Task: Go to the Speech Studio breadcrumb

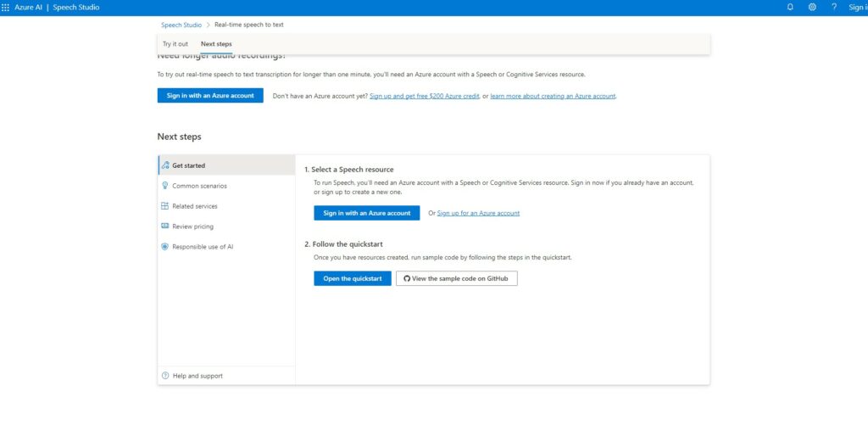Action: point(181,25)
